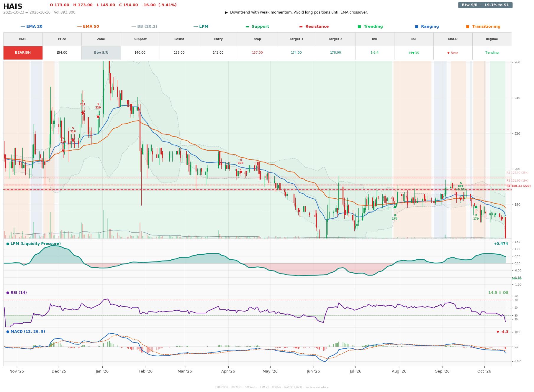Click the MACD Bear cell

[x=453, y=53]
